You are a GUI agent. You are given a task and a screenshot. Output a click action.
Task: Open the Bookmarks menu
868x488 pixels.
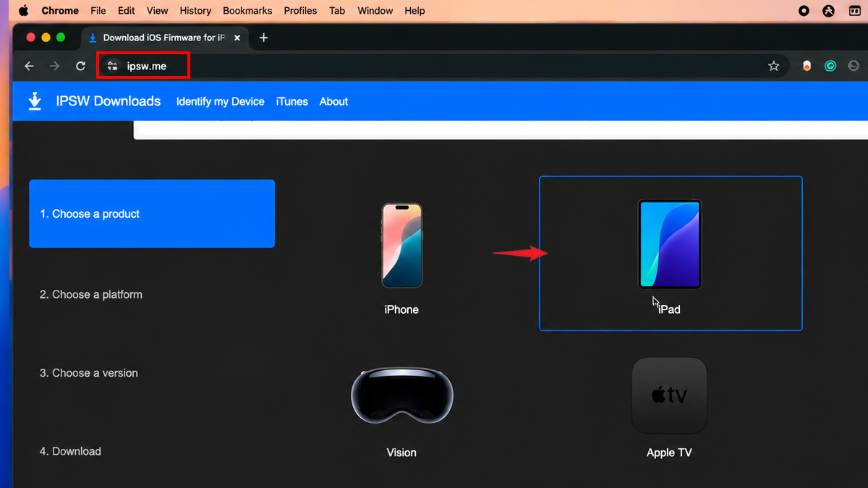[x=247, y=11]
